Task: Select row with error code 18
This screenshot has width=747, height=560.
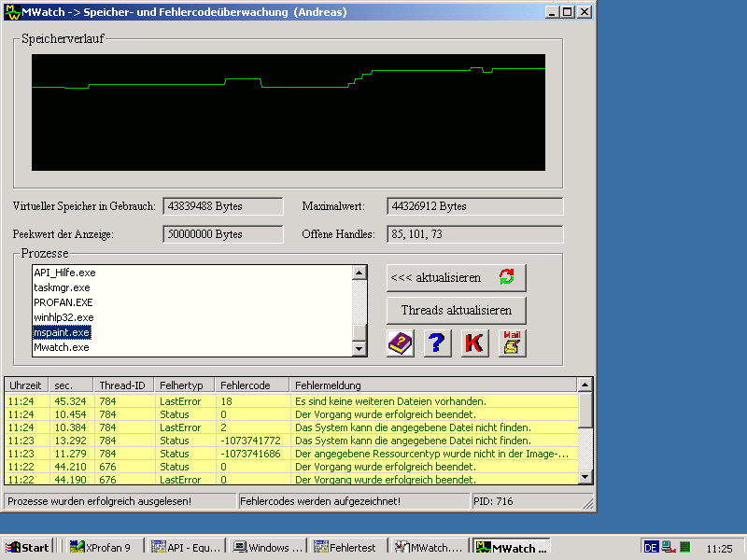Action: pos(291,401)
